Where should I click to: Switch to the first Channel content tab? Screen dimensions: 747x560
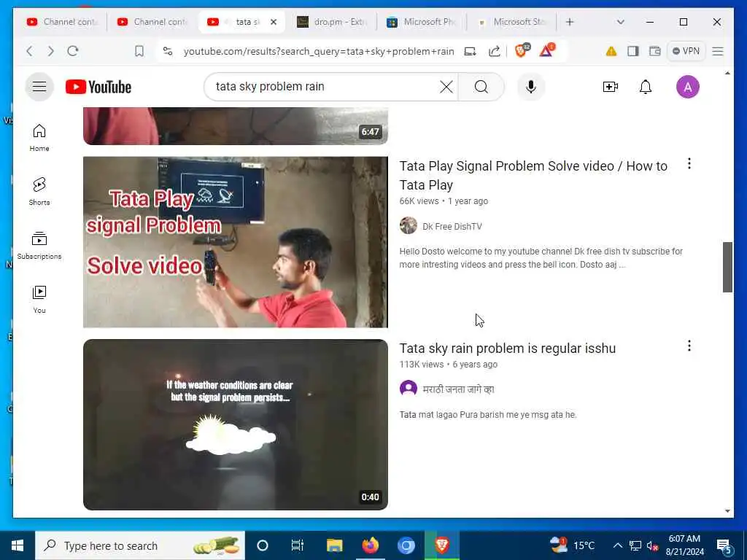[62, 22]
